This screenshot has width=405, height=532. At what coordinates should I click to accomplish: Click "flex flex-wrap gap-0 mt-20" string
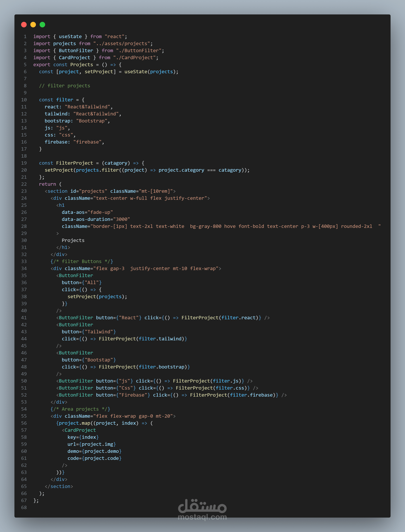pos(133,416)
